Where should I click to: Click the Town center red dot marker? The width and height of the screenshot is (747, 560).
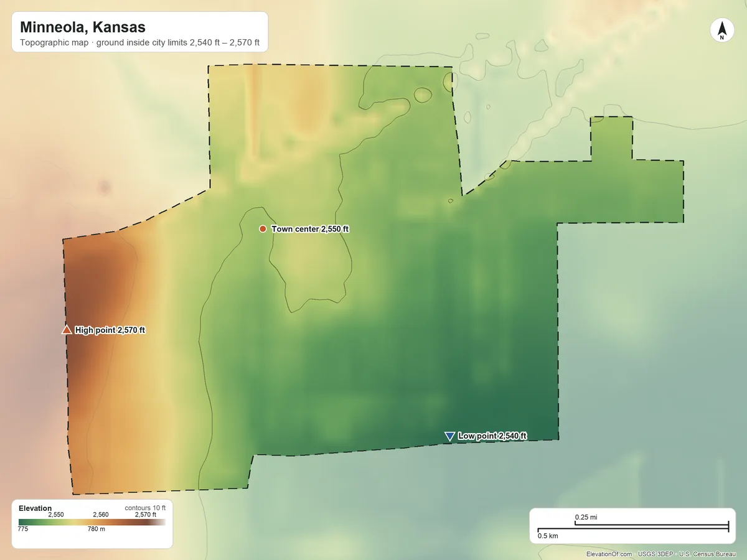click(263, 229)
